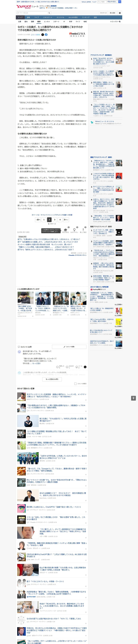Play the ホンダ「Hマーク」刷新 video thumbnail
Image resolution: width=138 pixels, height=644 pixels.
point(119,232)
